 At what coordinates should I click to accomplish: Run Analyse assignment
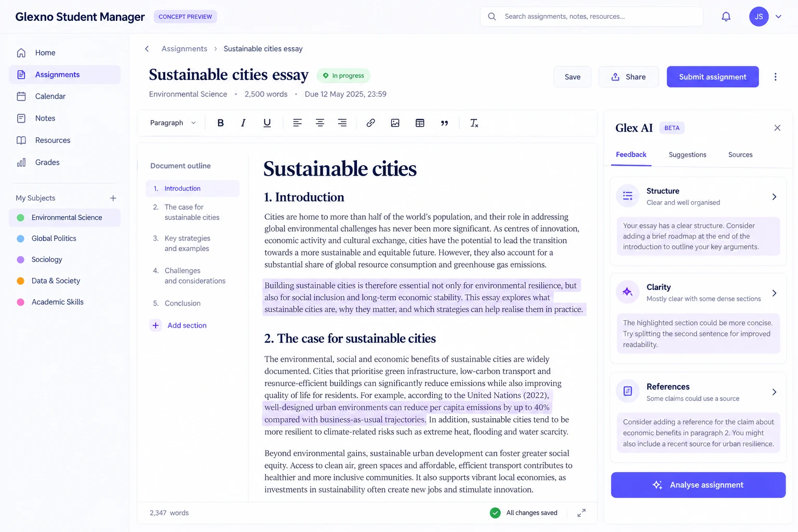point(698,485)
